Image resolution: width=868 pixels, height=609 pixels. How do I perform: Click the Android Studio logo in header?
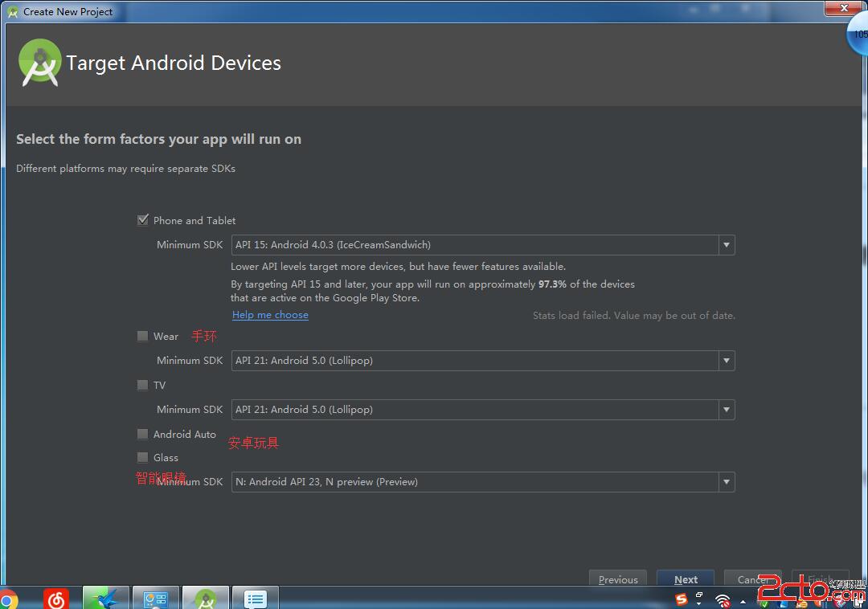(39, 63)
